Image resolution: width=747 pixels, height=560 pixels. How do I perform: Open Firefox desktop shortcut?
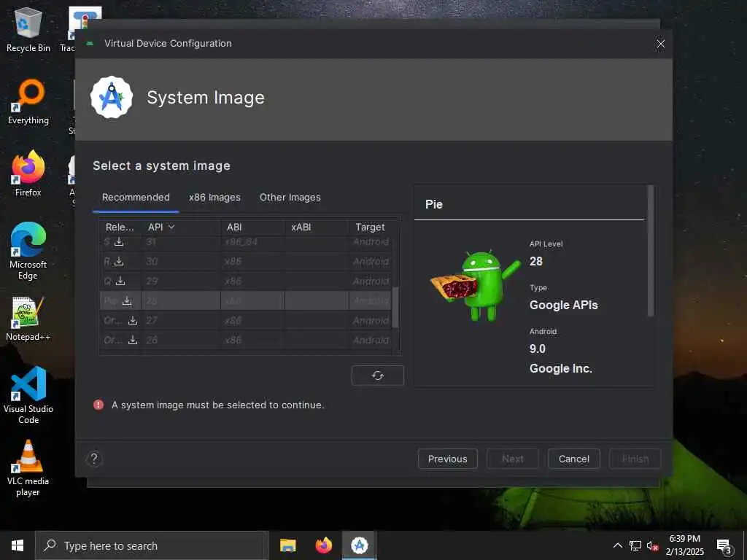[28, 174]
